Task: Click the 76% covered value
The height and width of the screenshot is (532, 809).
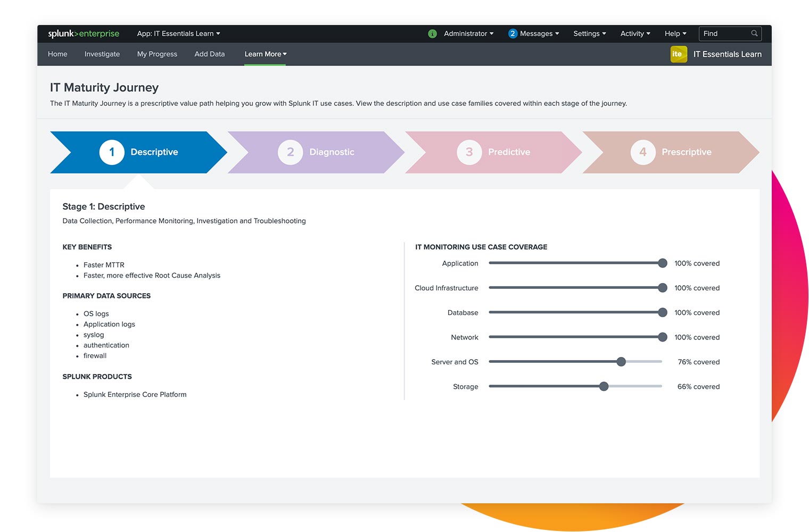Action: point(699,362)
